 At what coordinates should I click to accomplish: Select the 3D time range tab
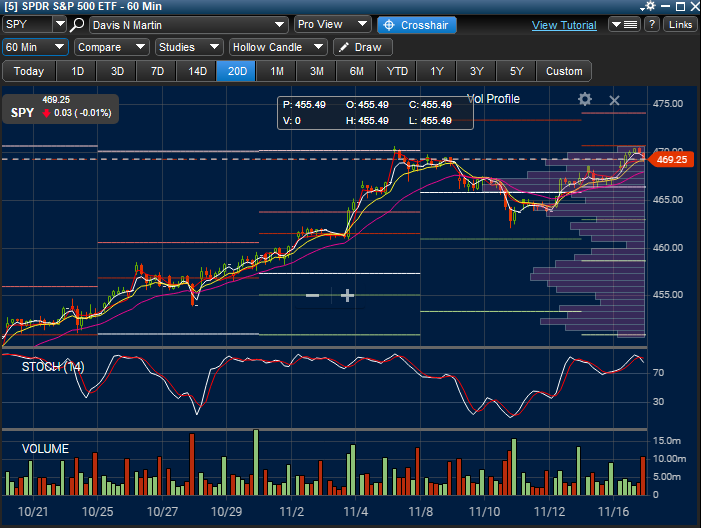[x=117, y=71]
